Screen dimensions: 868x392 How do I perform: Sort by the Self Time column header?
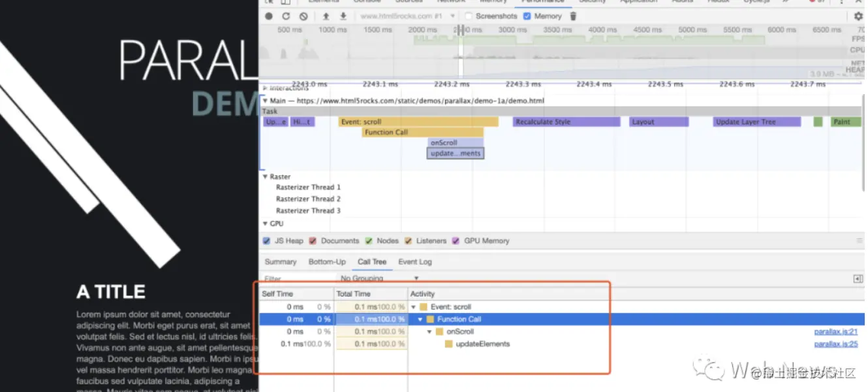296,294
